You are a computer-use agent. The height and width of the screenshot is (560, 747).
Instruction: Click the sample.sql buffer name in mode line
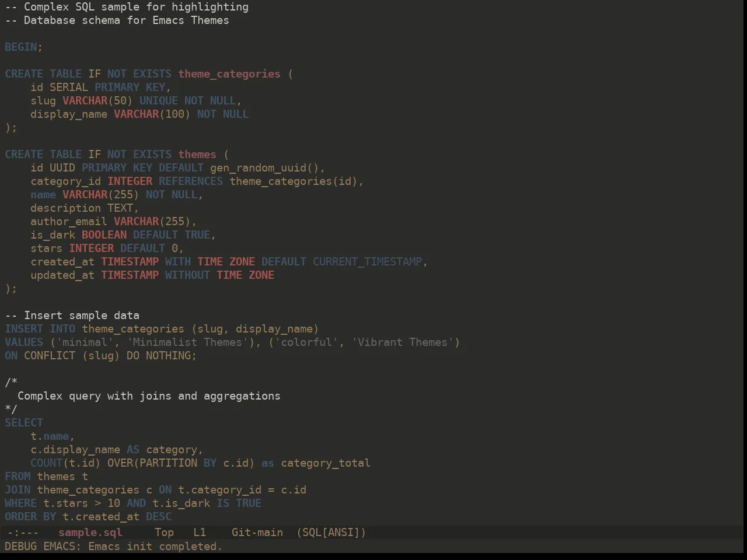click(x=90, y=533)
